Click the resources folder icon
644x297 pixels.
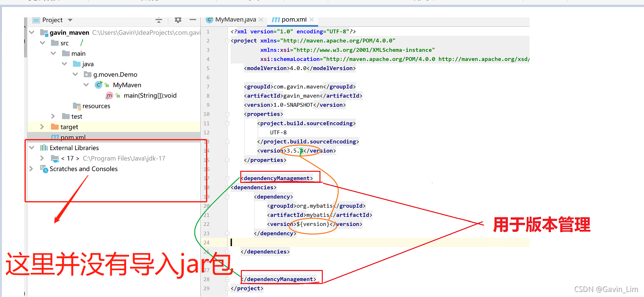pyautogui.click(x=77, y=106)
